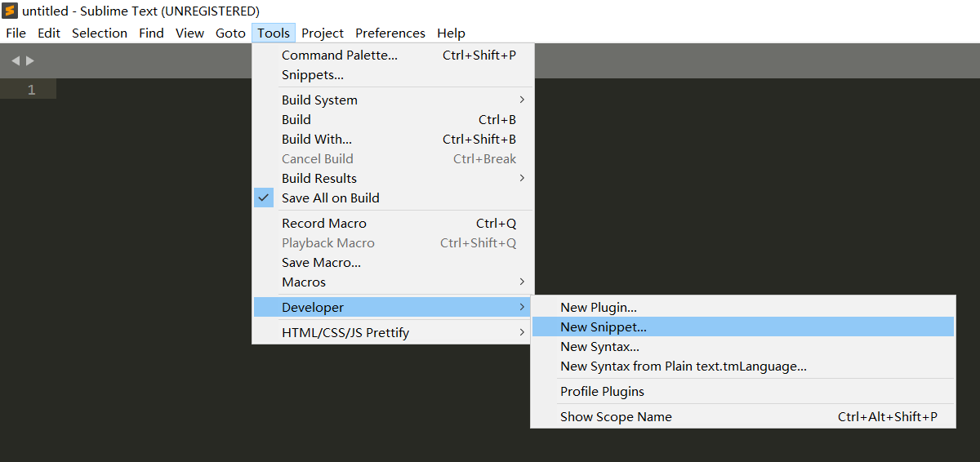Expand the Build System submenu
The height and width of the screenshot is (462, 980).
[x=393, y=100]
